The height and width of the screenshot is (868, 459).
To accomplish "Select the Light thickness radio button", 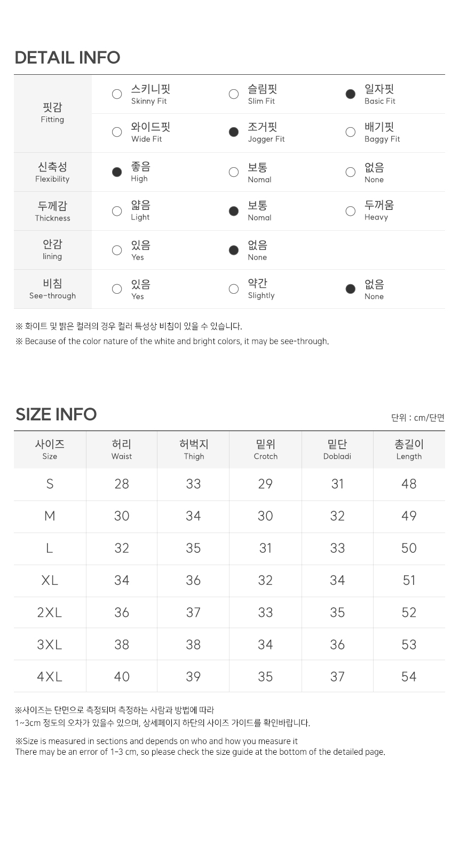I will point(117,211).
